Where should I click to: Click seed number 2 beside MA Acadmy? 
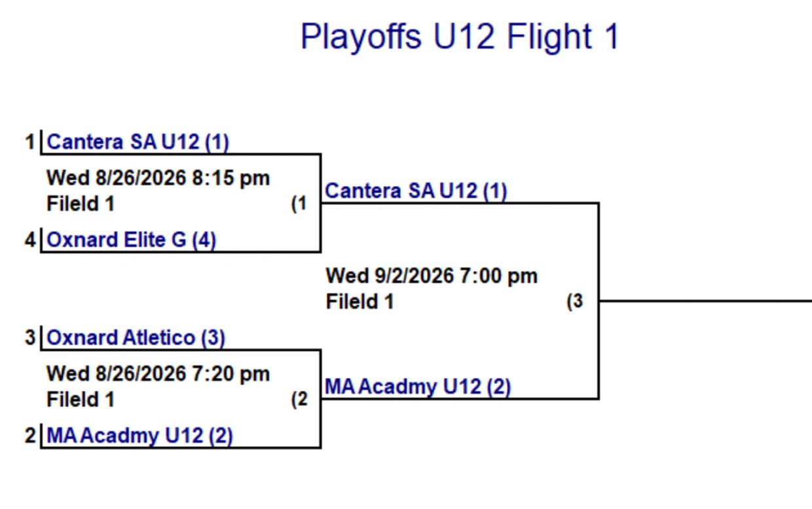30,436
